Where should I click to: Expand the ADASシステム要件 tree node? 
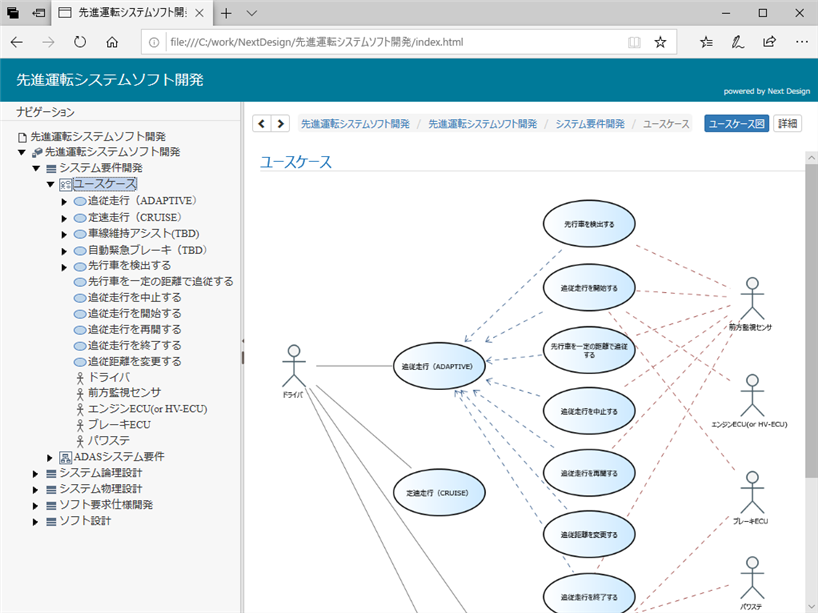click(x=51, y=457)
